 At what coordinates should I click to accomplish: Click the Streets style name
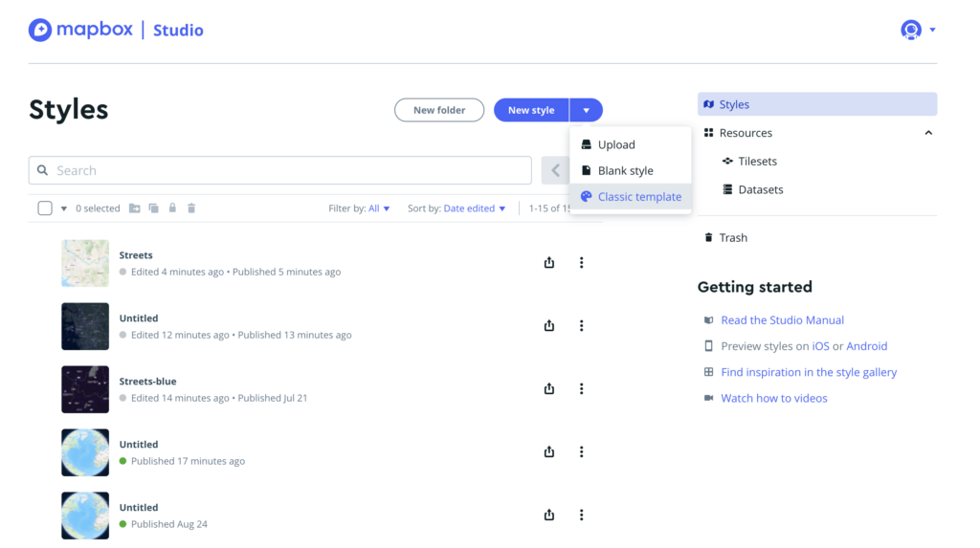click(x=136, y=255)
